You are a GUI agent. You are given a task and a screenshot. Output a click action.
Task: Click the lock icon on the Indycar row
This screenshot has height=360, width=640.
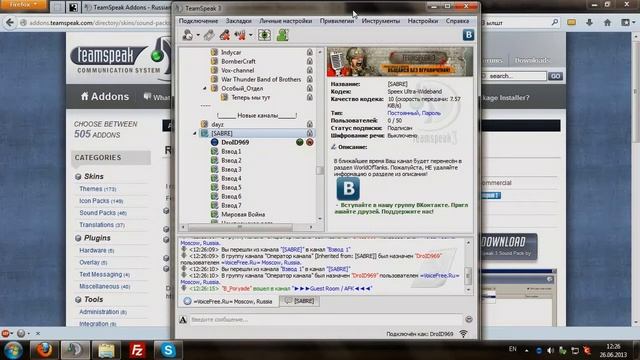310,52
